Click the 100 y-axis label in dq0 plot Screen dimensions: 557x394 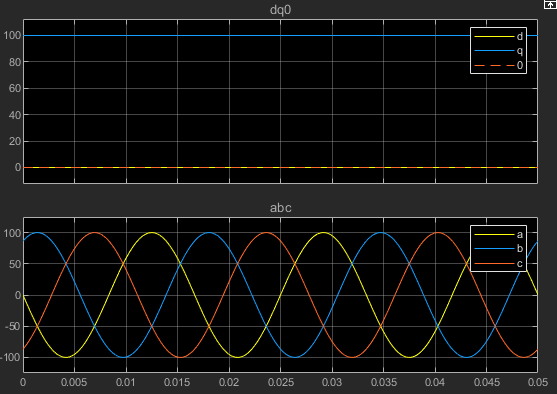pyautogui.click(x=12, y=36)
